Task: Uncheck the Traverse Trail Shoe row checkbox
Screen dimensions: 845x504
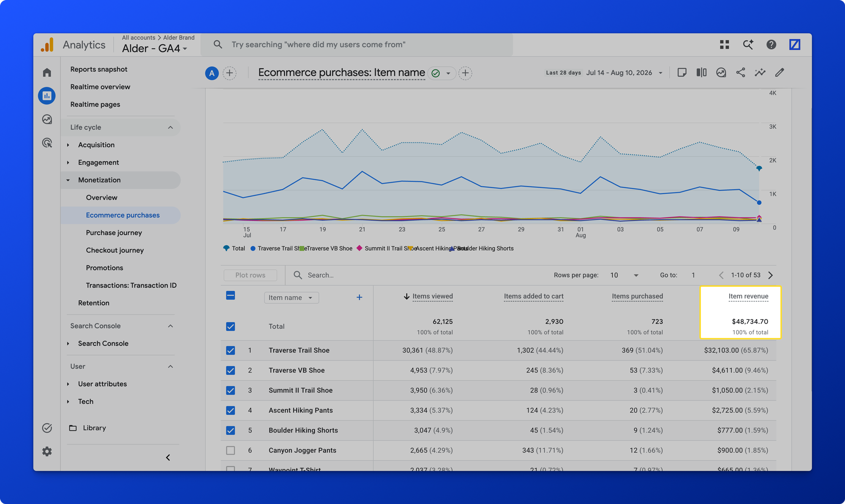Action: pyautogui.click(x=230, y=350)
